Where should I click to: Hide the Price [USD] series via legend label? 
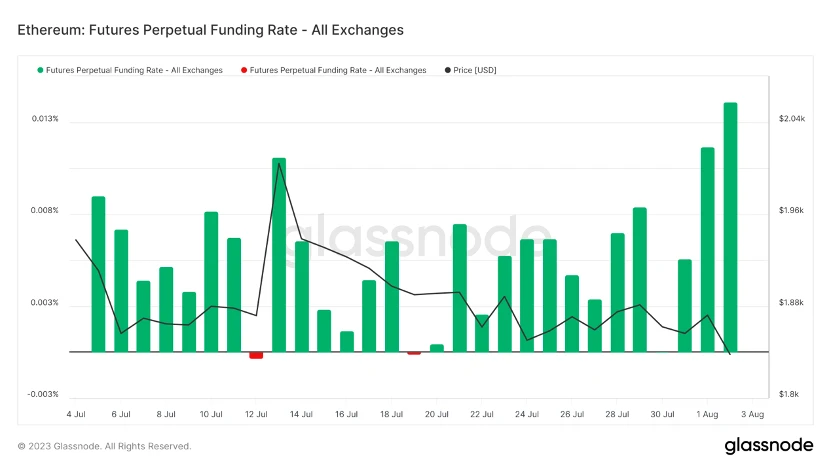(476, 70)
